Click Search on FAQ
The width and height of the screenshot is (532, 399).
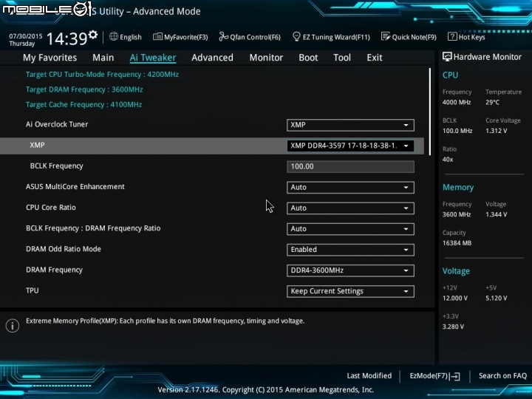(x=503, y=376)
